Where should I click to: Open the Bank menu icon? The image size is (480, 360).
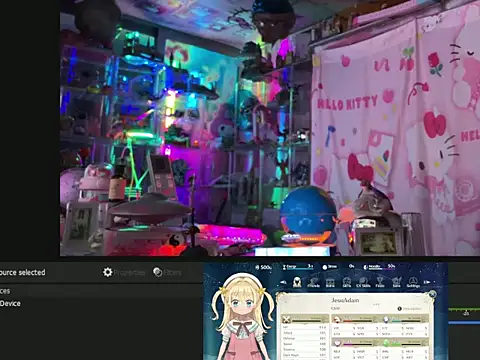tap(330, 282)
